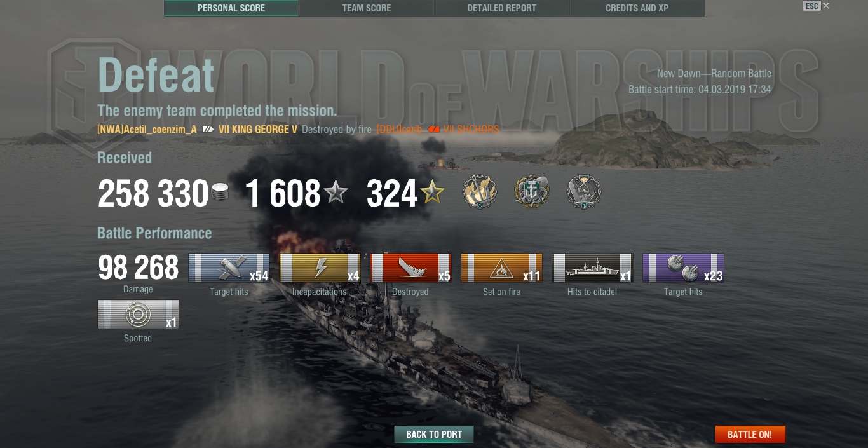Click the Set on fire ribbon icon
Viewport: 868px width, 448px height.
(501, 268)
